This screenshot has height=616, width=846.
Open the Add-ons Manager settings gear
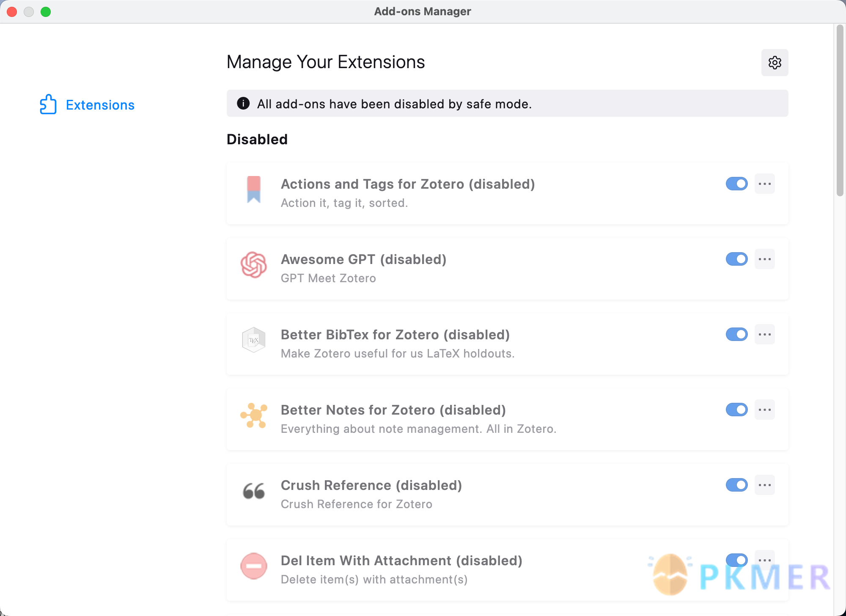[x=774, y=62]
